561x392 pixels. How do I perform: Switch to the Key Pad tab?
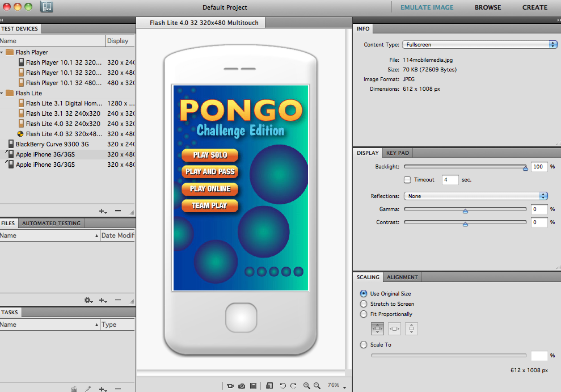click(x=398, y=153)
